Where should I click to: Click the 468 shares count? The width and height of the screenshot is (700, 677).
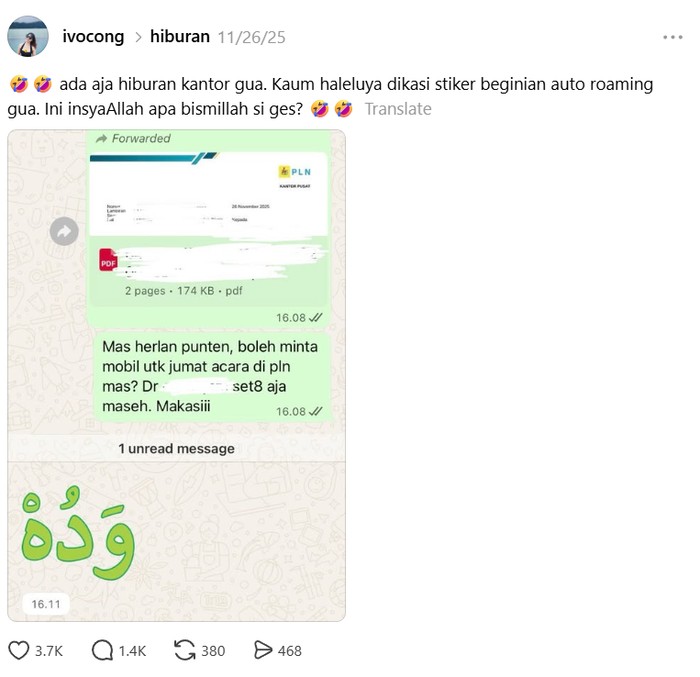click(x=290, y=651)
